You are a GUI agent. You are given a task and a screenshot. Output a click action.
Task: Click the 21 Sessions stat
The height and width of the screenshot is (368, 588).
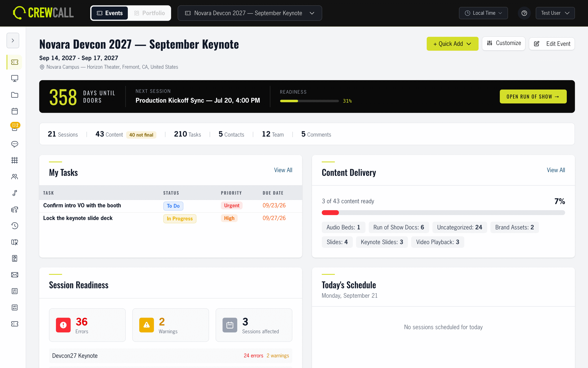pyautogui.click(x=63, y=134)
